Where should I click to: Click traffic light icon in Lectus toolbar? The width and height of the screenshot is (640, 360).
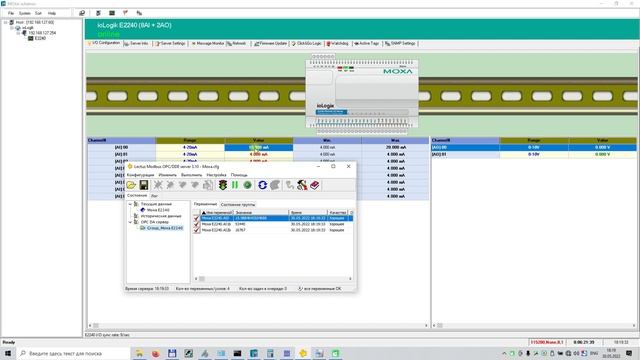[222, 185]
